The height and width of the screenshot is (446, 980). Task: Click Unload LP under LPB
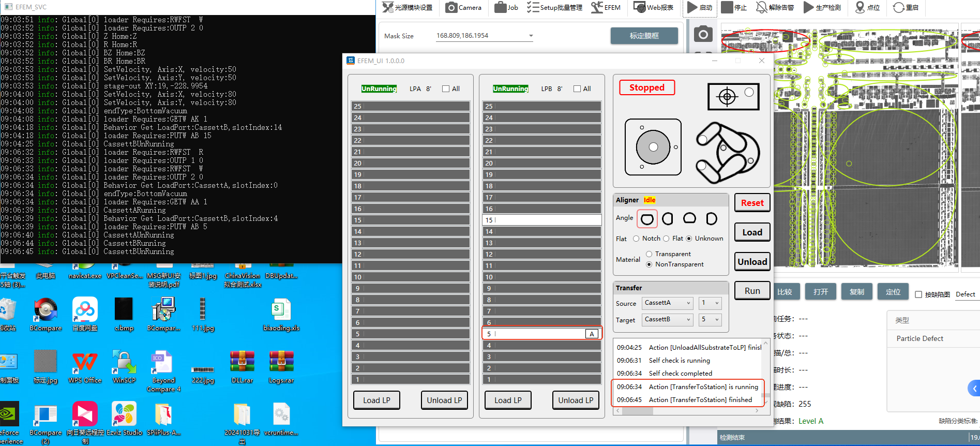click(x=575, y=400)
